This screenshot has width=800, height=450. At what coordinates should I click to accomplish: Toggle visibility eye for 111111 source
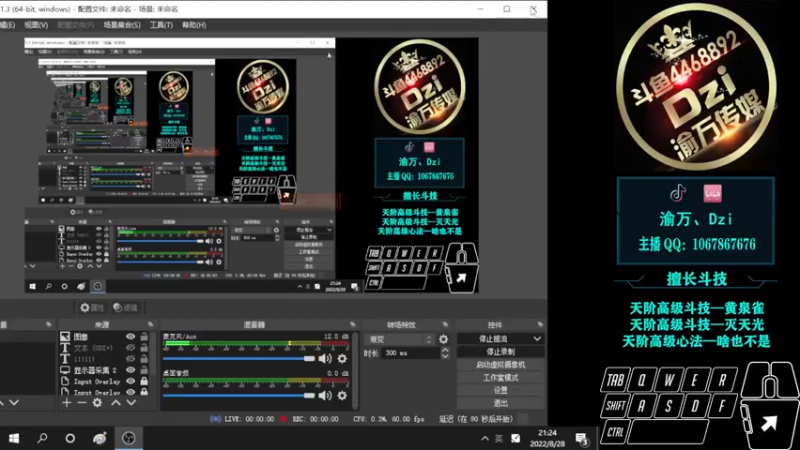(131, 359)
